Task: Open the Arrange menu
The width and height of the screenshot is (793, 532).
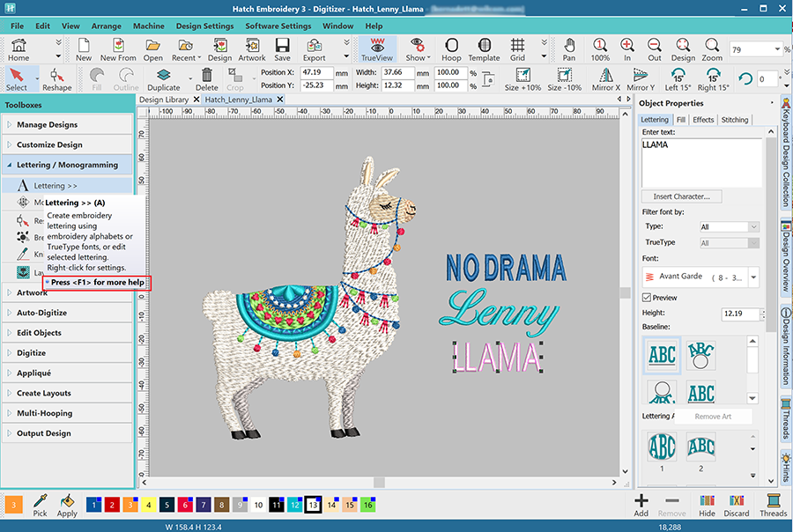Action: pos(106,26)
